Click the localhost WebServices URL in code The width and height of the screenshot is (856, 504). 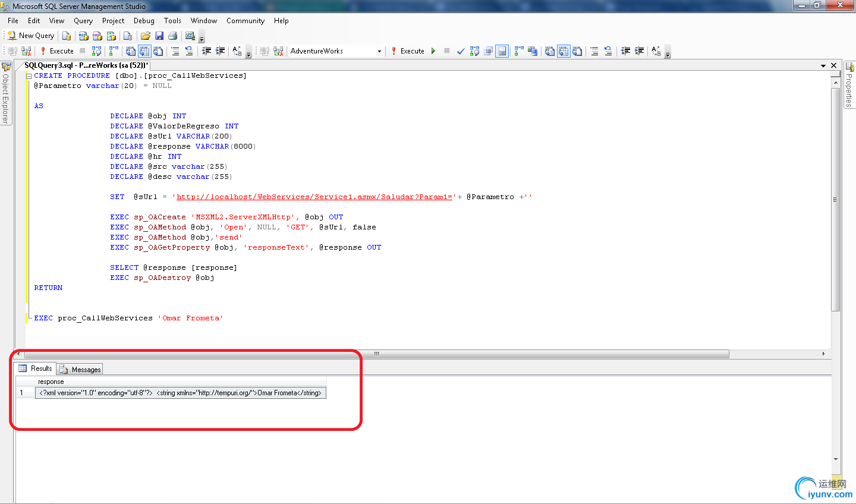coord(314,197)
